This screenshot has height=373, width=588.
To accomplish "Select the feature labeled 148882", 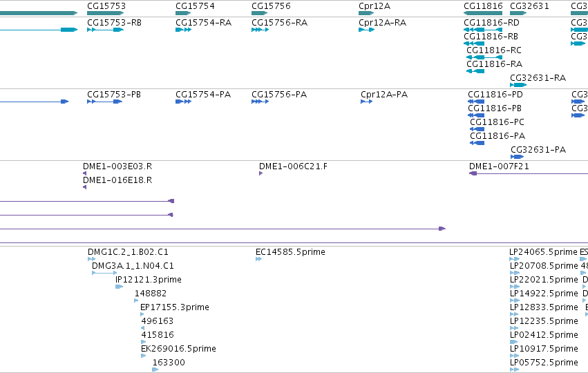I will pyautogui.click(x=151, y=294).
